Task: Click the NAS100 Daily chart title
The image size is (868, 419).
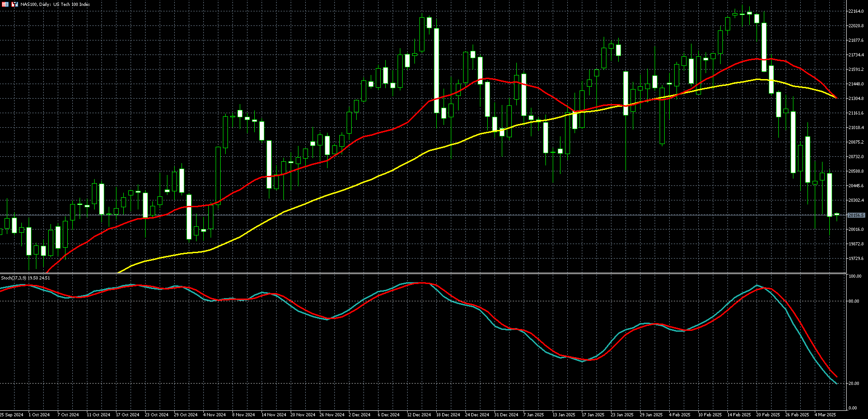Action: (55, 5)
